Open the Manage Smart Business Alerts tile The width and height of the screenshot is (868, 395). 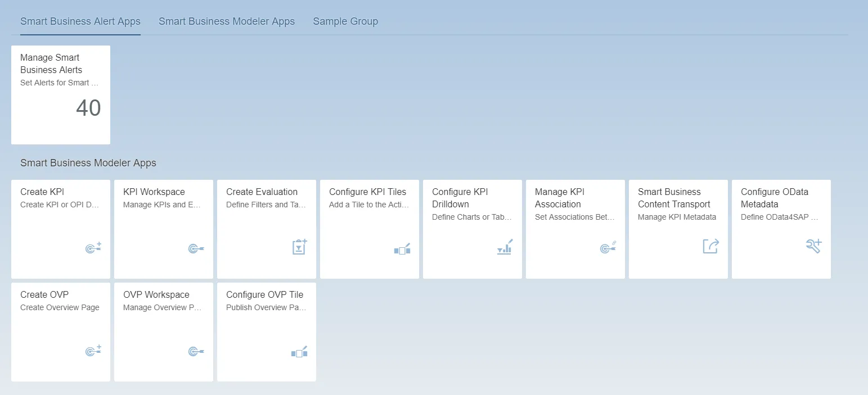60,94
